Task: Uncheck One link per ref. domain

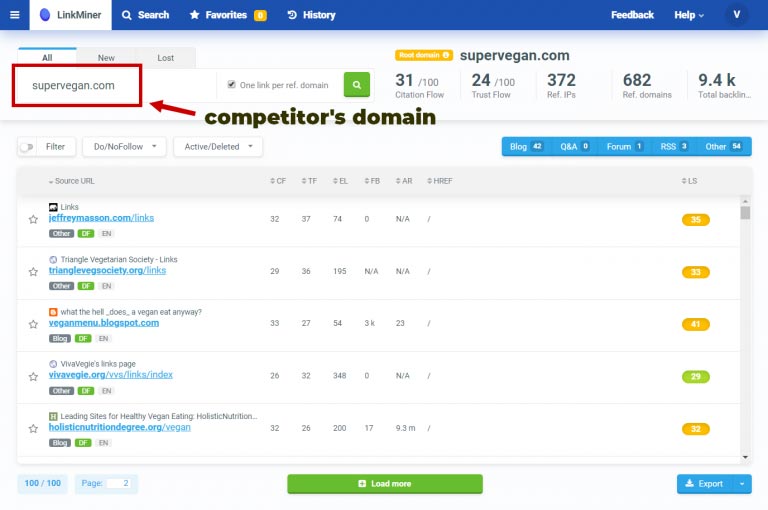Action: point(233,85)
